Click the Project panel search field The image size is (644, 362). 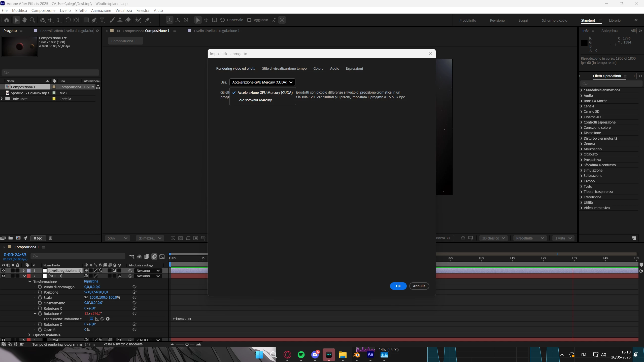tap(50, 72)
